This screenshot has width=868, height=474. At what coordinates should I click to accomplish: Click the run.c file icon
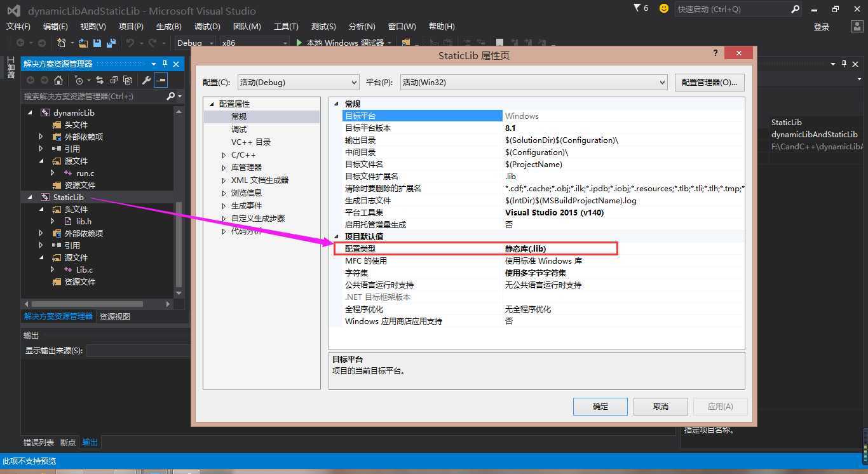tap(69, 173)
